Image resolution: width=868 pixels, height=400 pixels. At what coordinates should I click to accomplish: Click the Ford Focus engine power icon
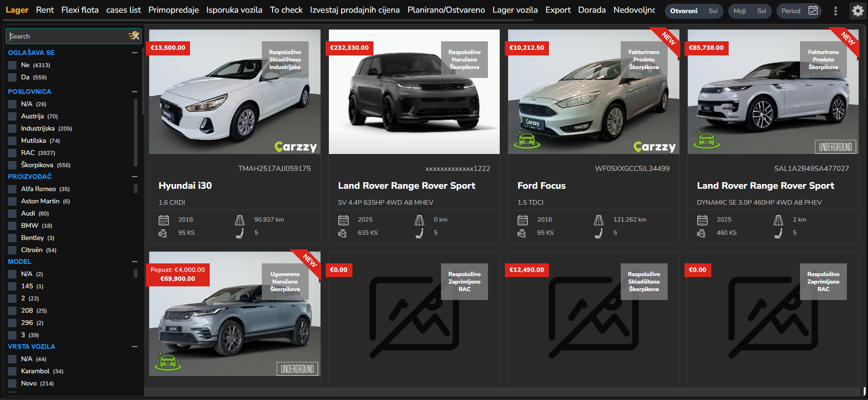pos(522,233)
